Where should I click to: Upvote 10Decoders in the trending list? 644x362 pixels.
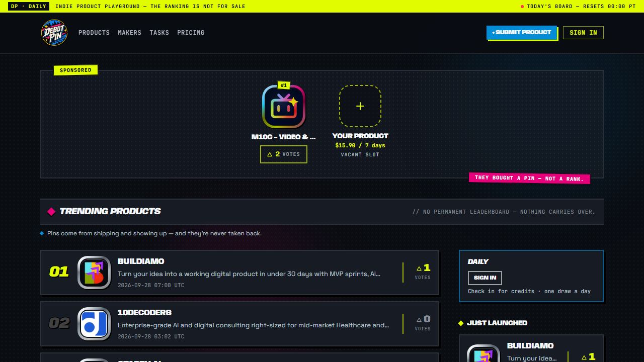click(x=422, y=323)
